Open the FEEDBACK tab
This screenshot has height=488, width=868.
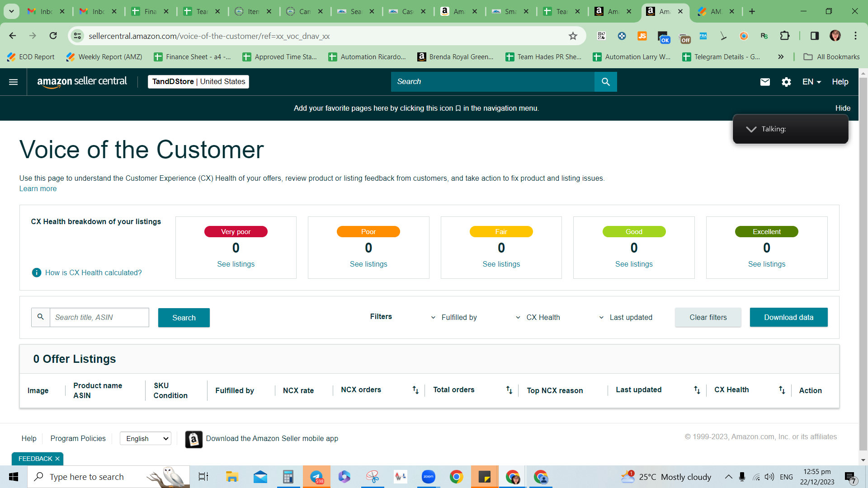tap(35, 459)
